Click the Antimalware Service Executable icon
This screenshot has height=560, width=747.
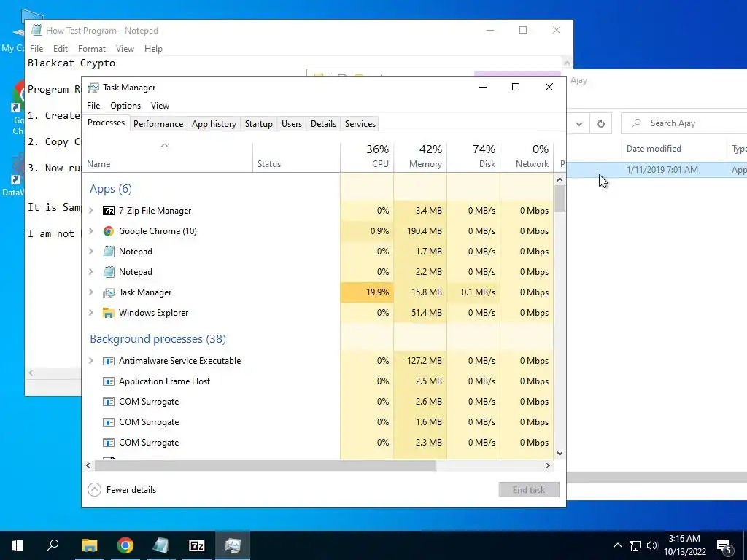109,361
